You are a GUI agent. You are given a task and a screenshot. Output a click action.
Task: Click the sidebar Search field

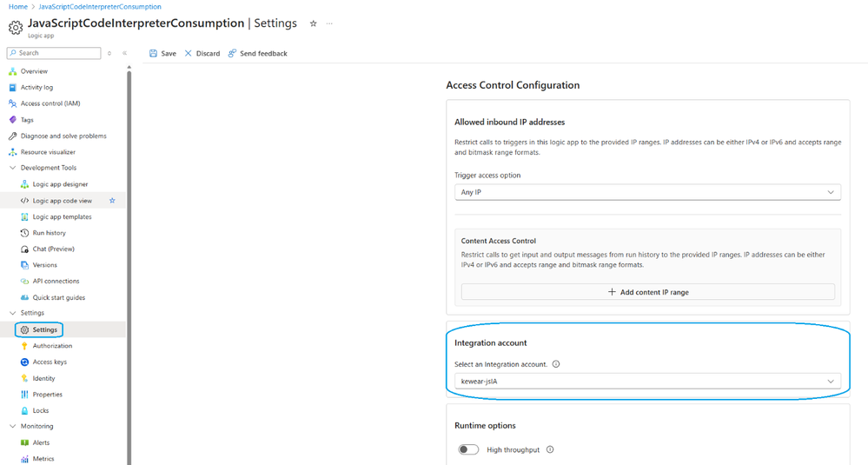(54, 53)
